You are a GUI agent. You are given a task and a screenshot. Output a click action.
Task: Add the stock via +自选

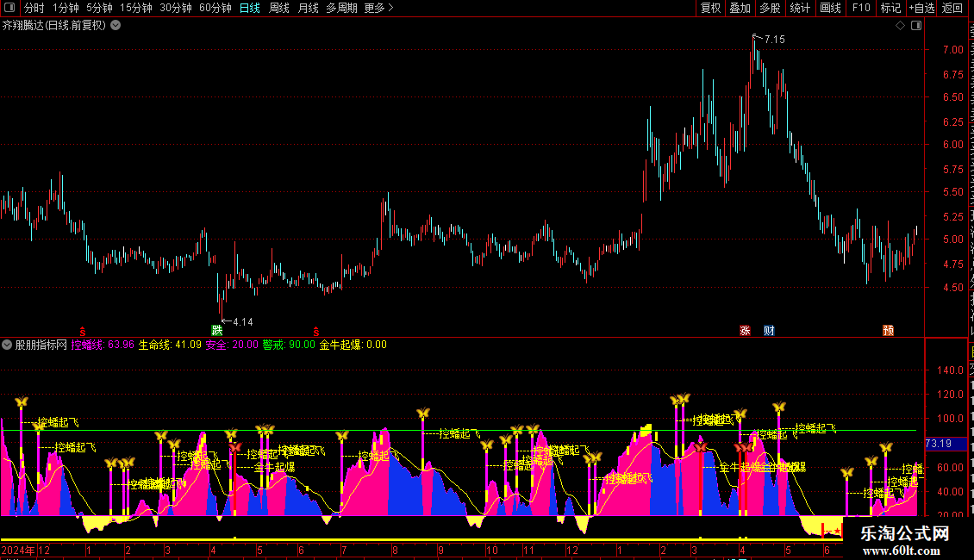[921, 8]
